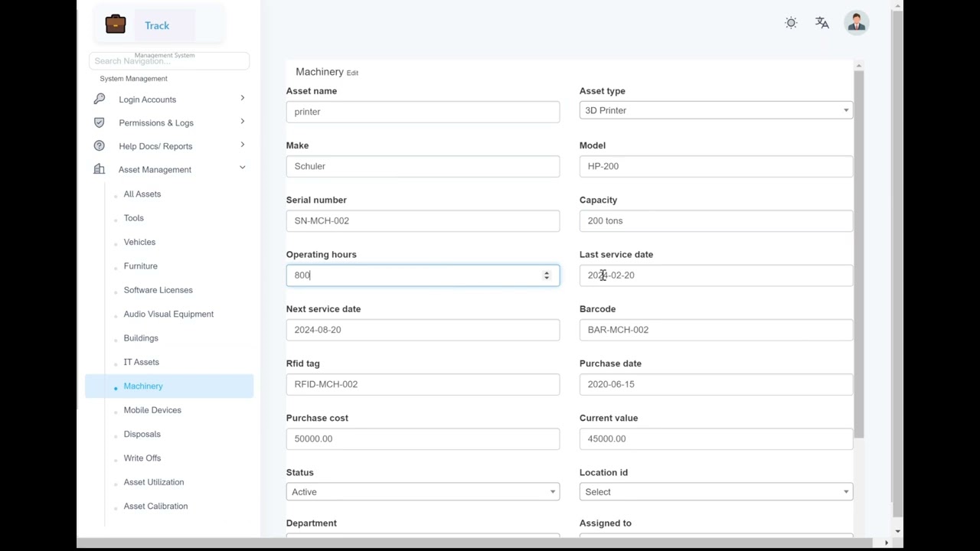Toggle light/dark theme sun icon
Image resolution: width=980 pixels, height=551 pixels.
(x=791, y=23)
